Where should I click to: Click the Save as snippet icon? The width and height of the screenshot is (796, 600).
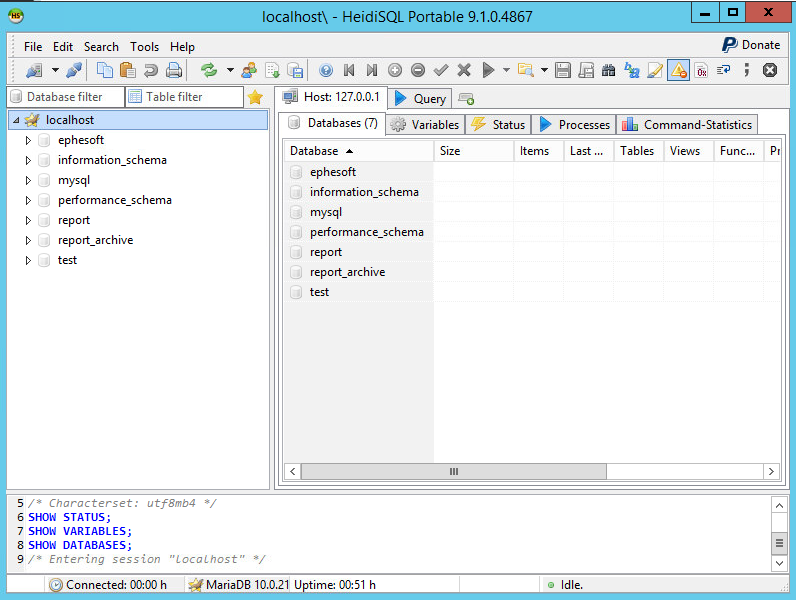click(x=586, y=70)
